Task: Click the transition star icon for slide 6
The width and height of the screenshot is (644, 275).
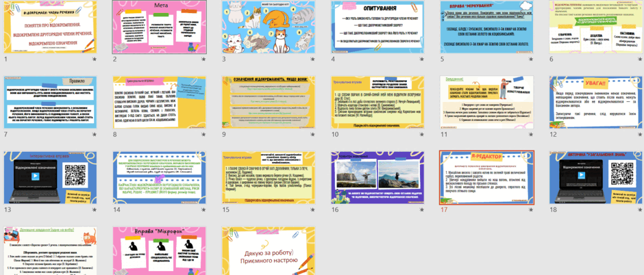Action: (641, 60)
